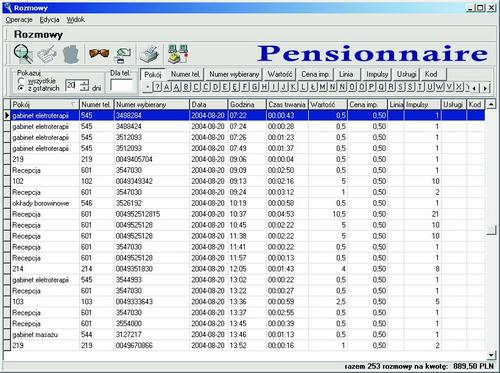Screen dimensions: 500x373
Task: Click the 'R' alphabet filter button
Action: tap(391, 87)
